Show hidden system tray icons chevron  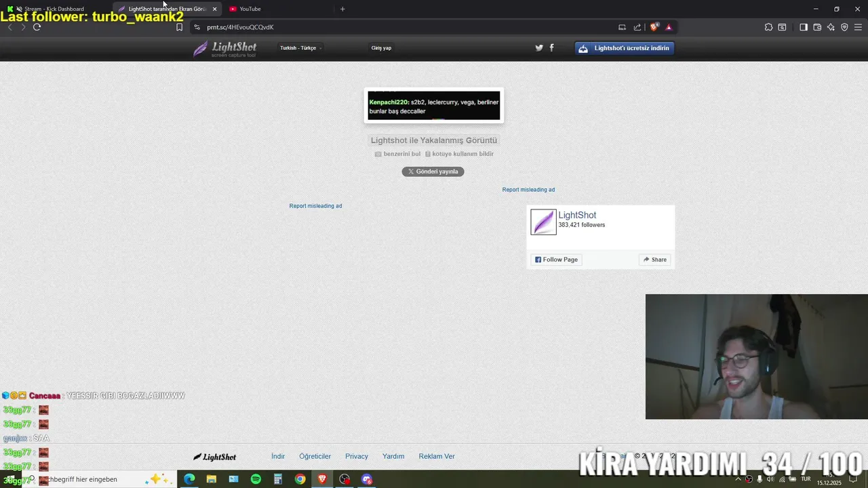(x=738, y=479)
